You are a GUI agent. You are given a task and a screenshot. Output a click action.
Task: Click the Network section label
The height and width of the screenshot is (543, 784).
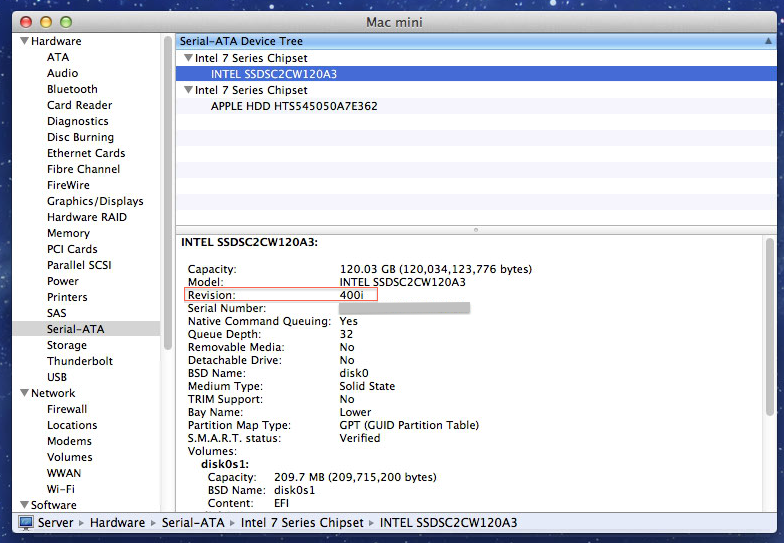pos(53,393)
